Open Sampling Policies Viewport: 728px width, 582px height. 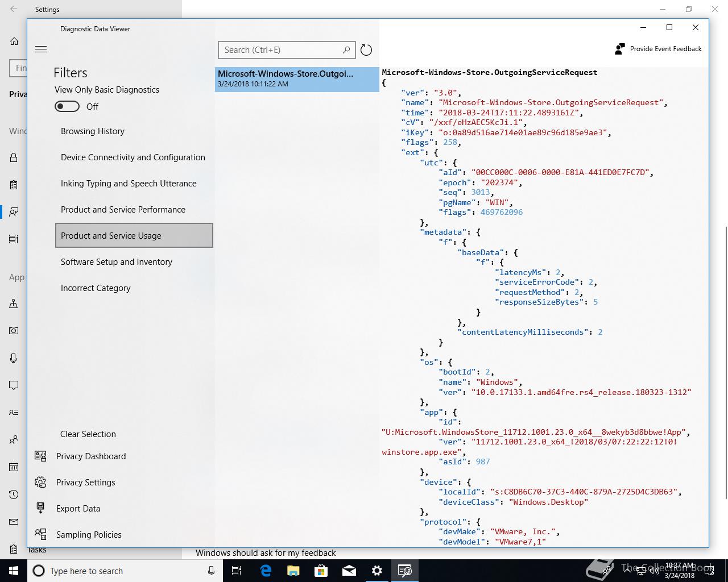click(x=89, y=535)
